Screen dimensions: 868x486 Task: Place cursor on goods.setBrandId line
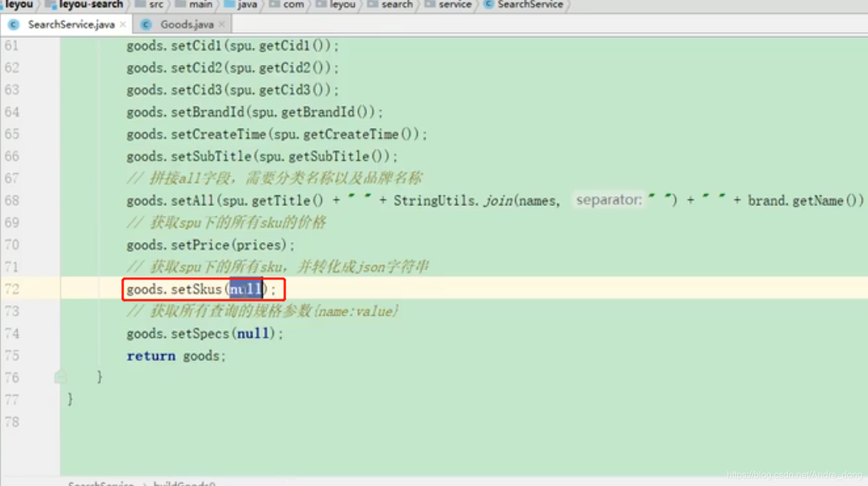pyautogui.click(x=255, y=112)
